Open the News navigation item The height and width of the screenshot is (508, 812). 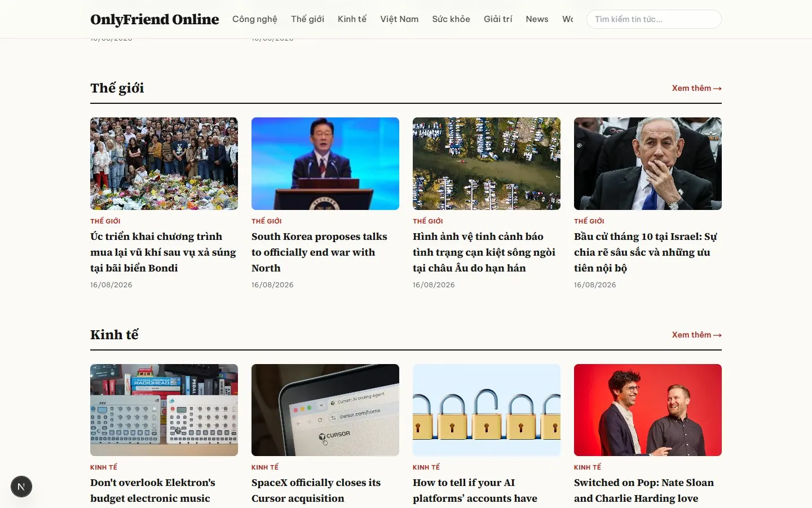[537, 19]
